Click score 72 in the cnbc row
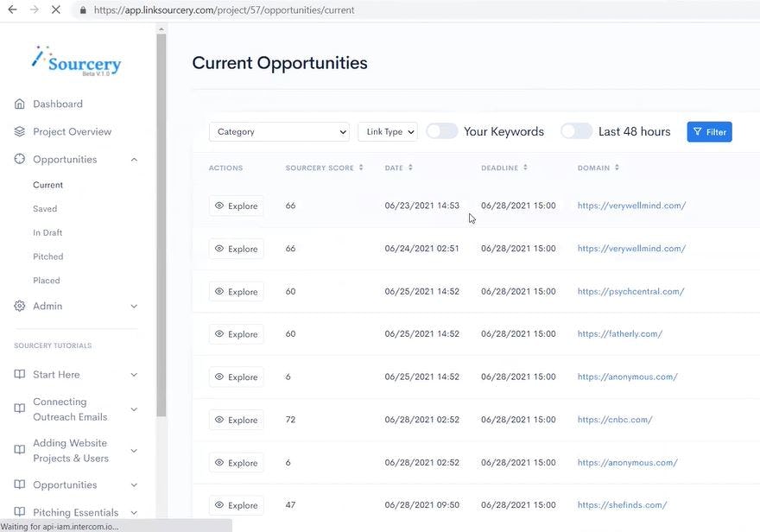This screenshot has height=532, width=760. (290, 420)
